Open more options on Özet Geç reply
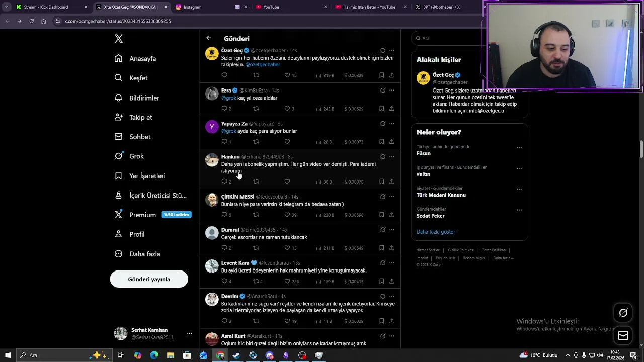The height and width of the screenshot is (362, 644). pyautogui.click(x=392, y=51)
